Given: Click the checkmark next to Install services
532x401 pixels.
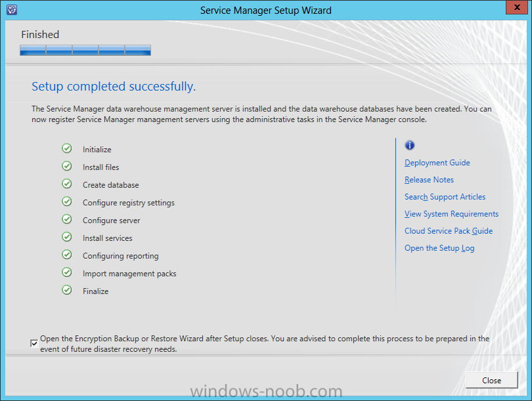Looking at the screenshot, I should pyautogui.click(x=67, y=237).
